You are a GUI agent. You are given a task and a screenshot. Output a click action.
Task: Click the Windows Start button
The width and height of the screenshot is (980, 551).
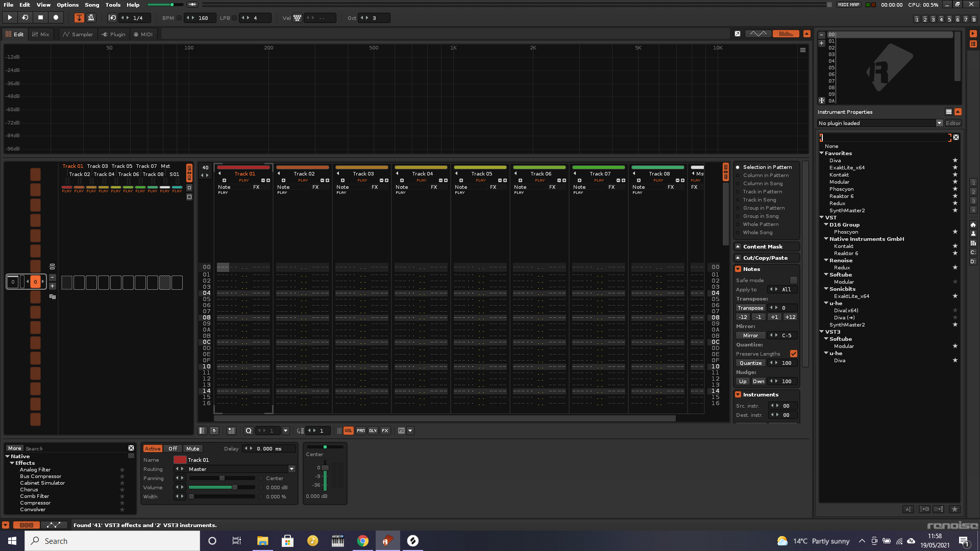tap(12, 541)
